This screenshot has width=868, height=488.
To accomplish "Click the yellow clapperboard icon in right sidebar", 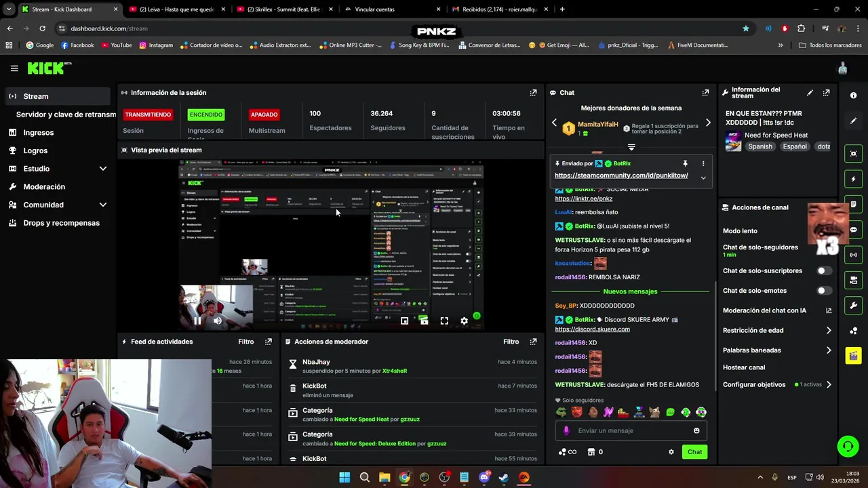I will (853, 355).
